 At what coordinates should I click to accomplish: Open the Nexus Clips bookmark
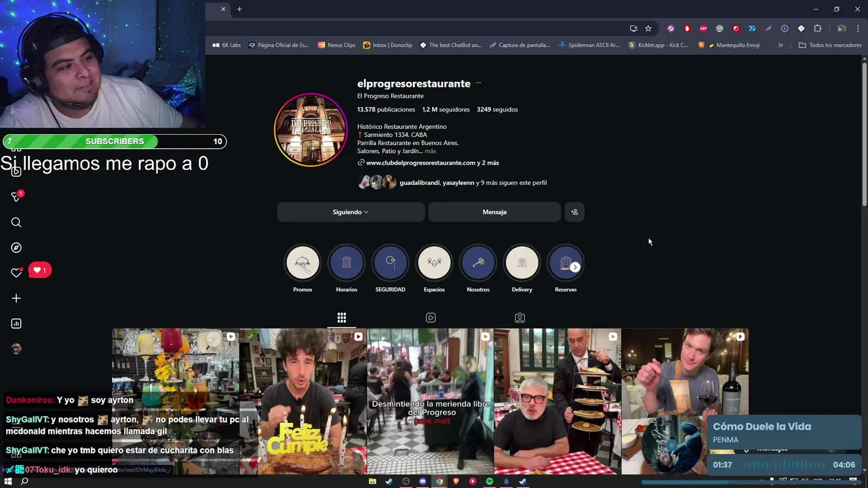(x=336, y=45)
